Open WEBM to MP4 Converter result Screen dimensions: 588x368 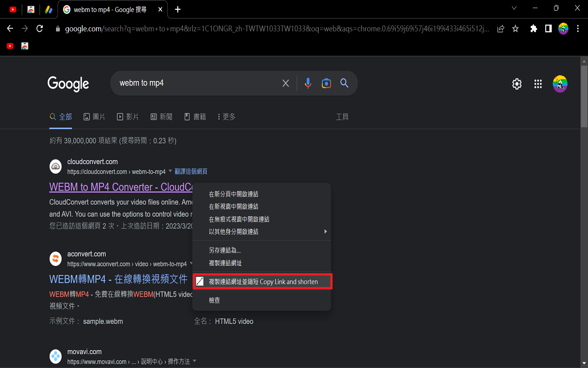(120, 187)
